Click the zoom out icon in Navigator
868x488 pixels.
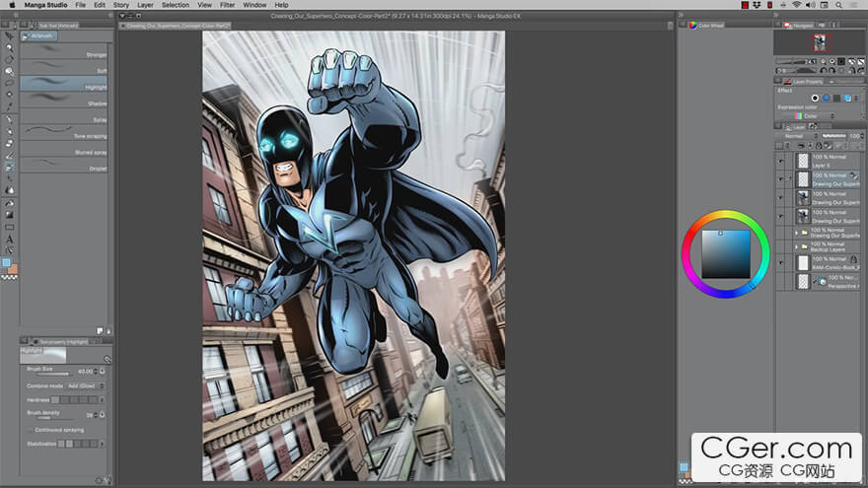coord(824,61)
